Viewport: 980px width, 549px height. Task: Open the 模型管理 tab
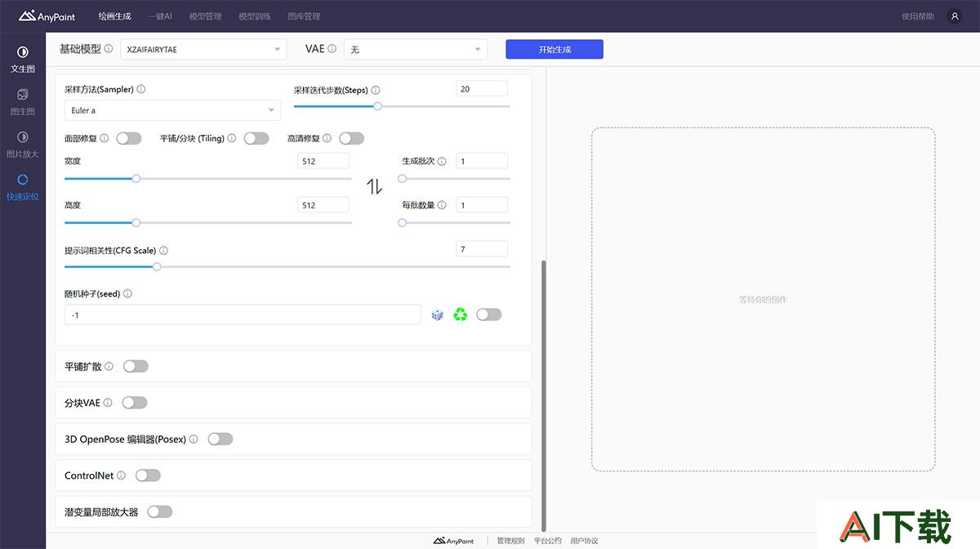pos(205,16)
